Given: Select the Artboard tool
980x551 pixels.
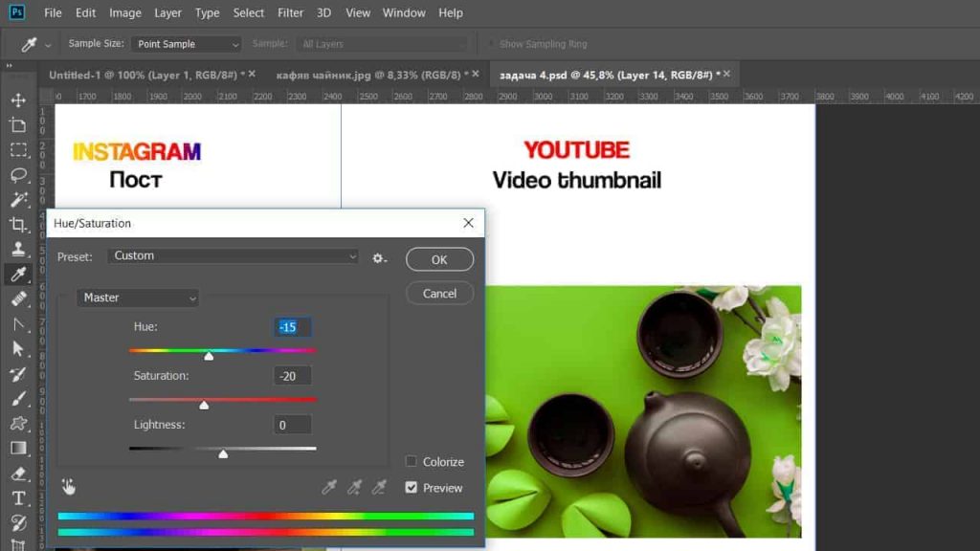Looking at the screenshot, I should click(x=18, y=125).
